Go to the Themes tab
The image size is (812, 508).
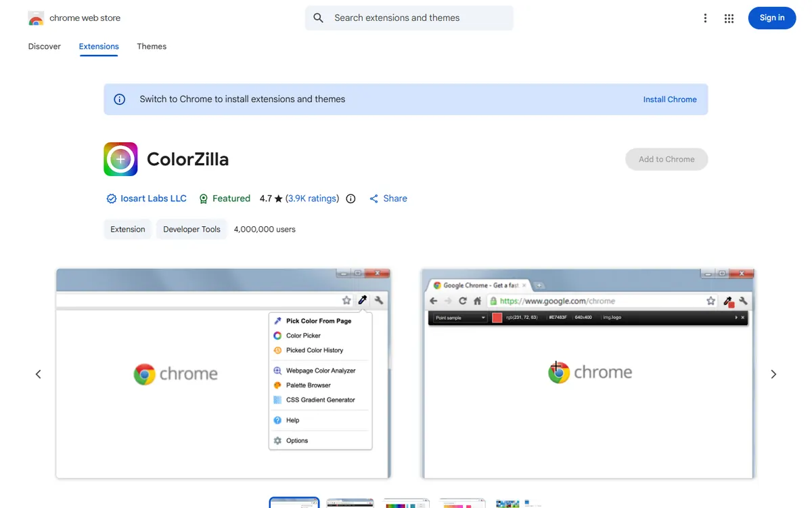(x=152, y=47)
